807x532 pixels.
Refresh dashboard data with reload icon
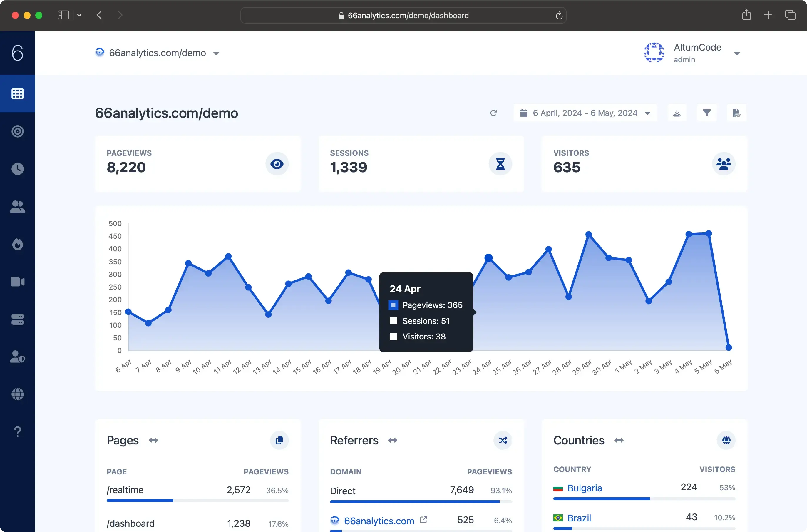[x=493, y=113]
